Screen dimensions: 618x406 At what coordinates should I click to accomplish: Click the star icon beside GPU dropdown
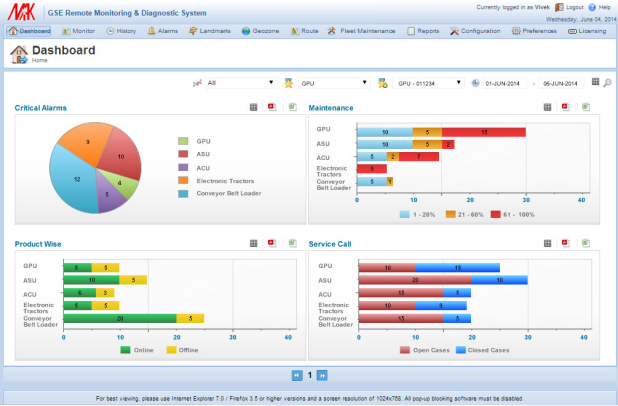[289, 83]
